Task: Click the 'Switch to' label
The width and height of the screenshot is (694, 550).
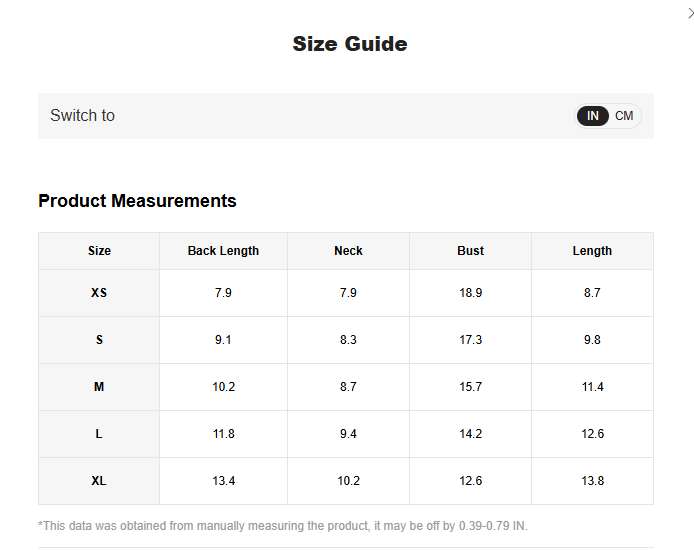Action: (82, 116)
